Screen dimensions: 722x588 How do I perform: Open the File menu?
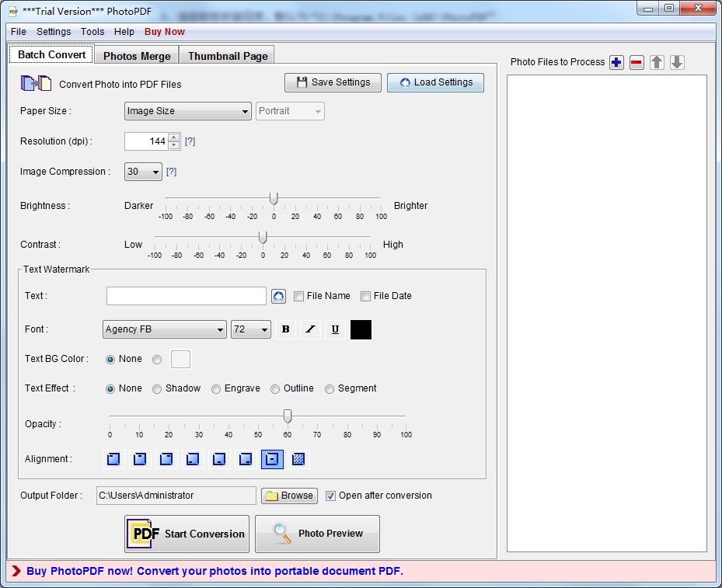click(x=19, y=32)
